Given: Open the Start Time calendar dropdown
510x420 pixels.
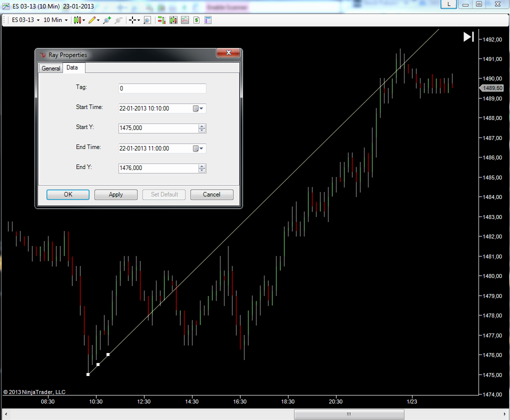Looking at the screenshot, I should coord(198,108).
